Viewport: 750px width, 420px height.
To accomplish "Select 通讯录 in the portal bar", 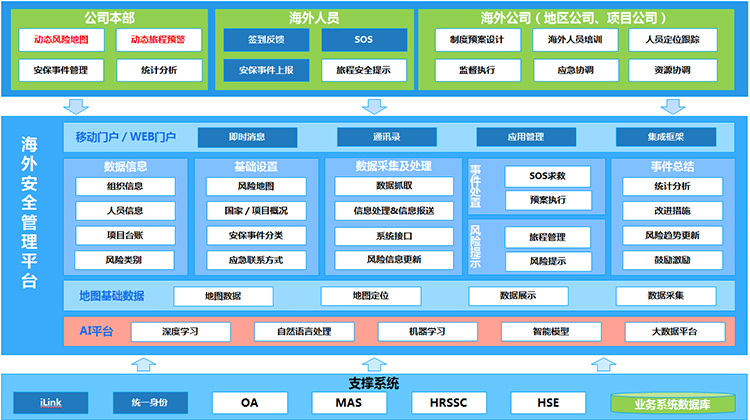I will 386,137.
